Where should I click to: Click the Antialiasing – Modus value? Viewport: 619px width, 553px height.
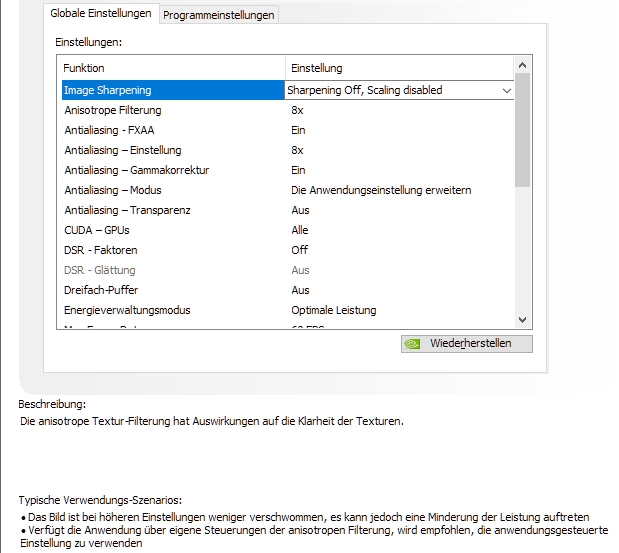point(380,190)
